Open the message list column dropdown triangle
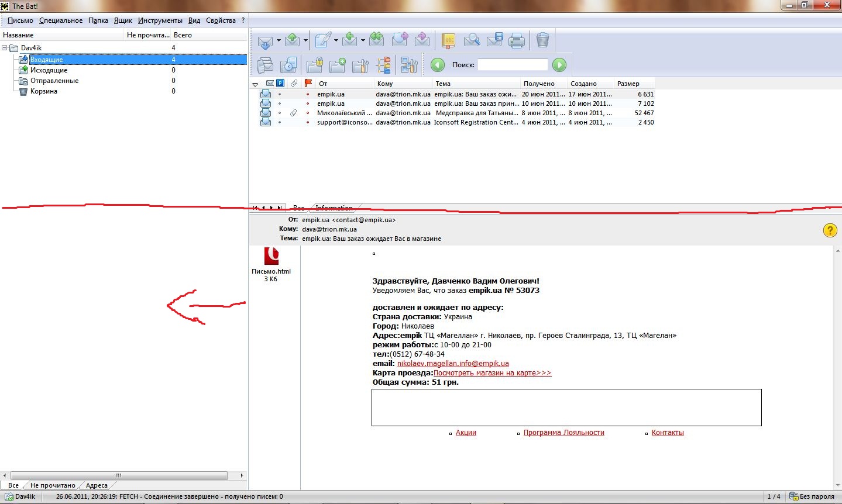The width and height of the screenshot is (842, 504). point(256,84)
